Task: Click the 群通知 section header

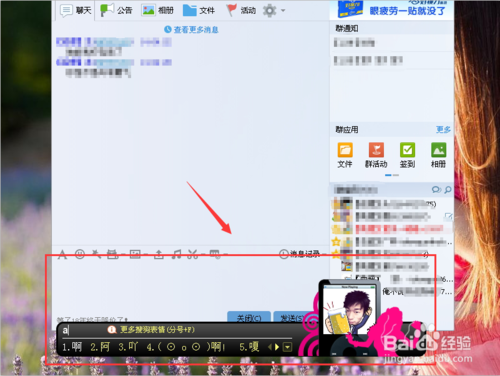Action: point(347,29)
